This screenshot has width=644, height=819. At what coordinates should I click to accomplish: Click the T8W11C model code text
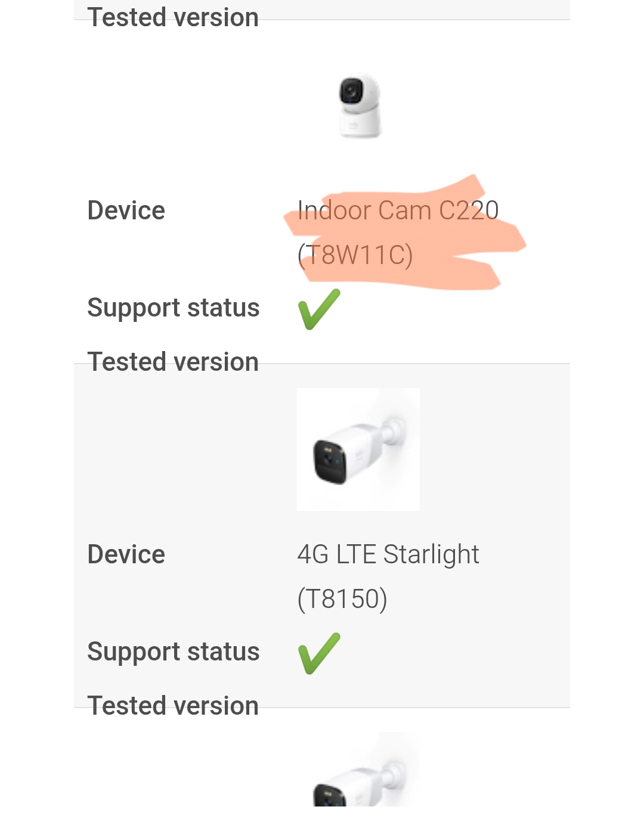[x=355, y=255]
